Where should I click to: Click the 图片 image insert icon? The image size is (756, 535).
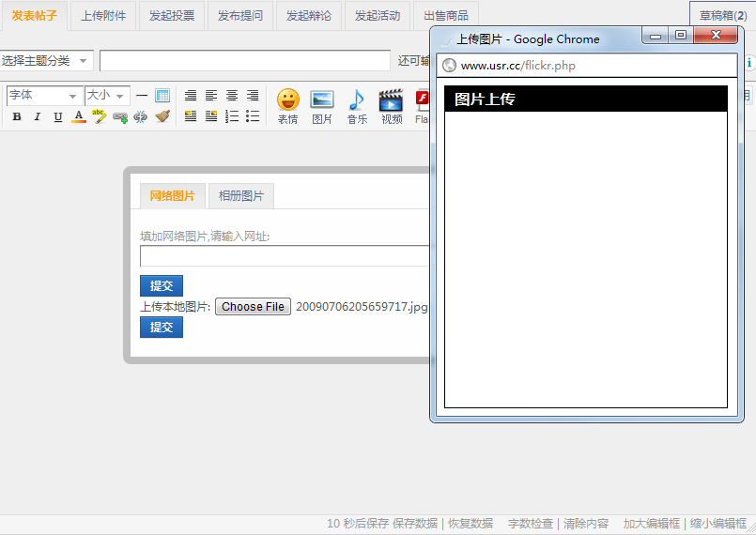pos(322,107)
